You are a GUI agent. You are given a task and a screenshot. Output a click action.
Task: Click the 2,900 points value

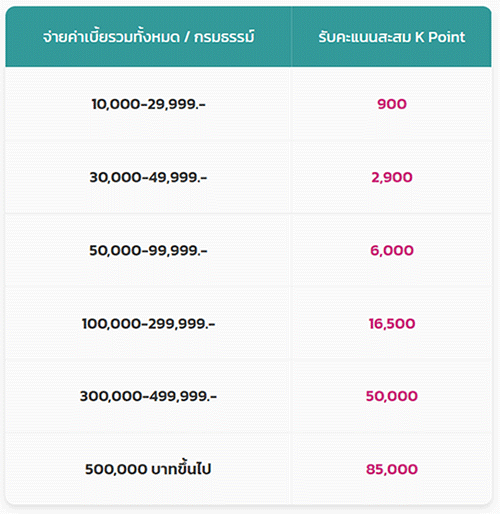coord(392,177)
